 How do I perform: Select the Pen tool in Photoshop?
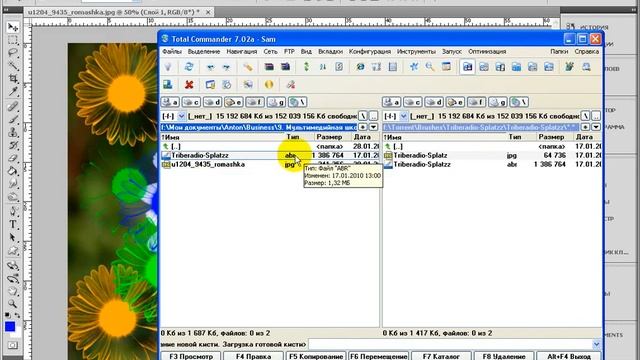pyautogui.click(x=13, y=211)
